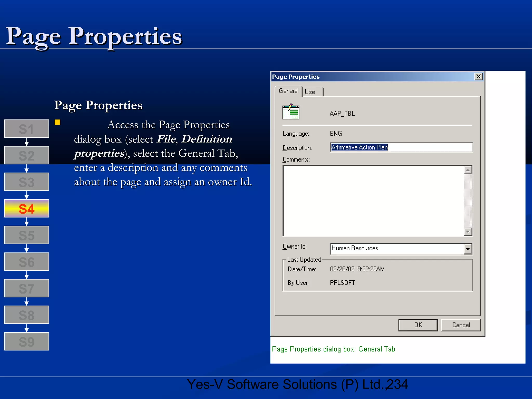
Task: Click the OK button
Action: 418,325
